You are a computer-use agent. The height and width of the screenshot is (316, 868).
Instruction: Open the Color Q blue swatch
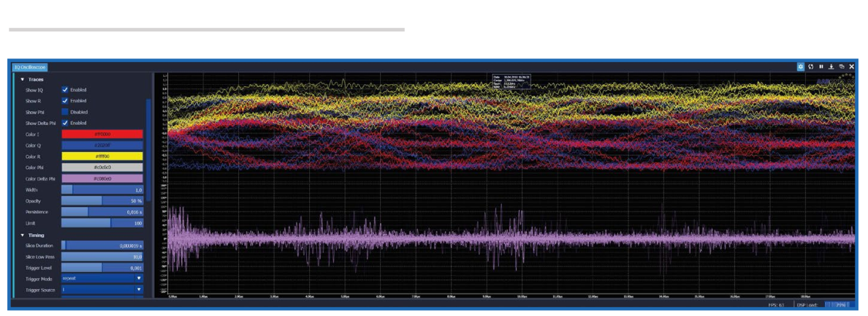tap(102, 146)
